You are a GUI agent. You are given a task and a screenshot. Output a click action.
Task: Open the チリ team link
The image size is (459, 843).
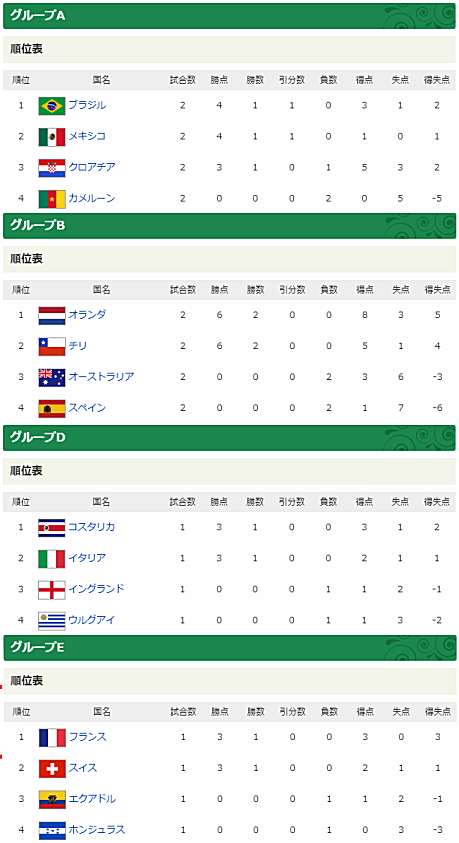tap(77, 346)
